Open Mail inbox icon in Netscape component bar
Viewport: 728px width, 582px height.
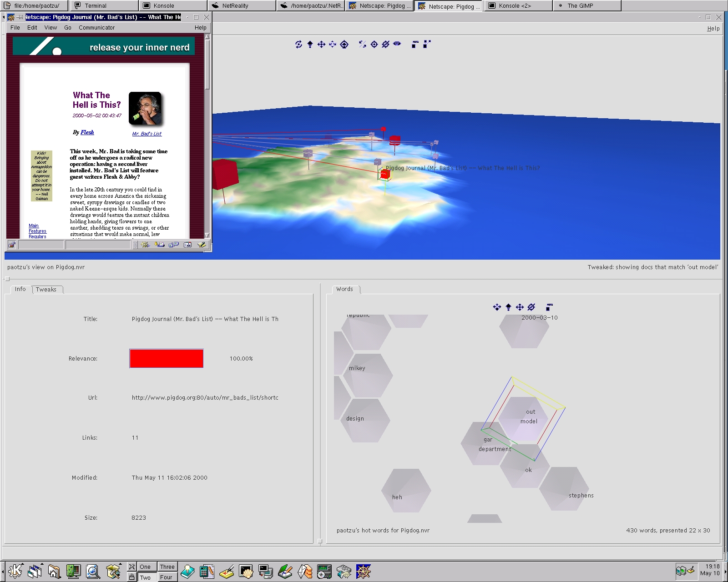click(159, 245)
